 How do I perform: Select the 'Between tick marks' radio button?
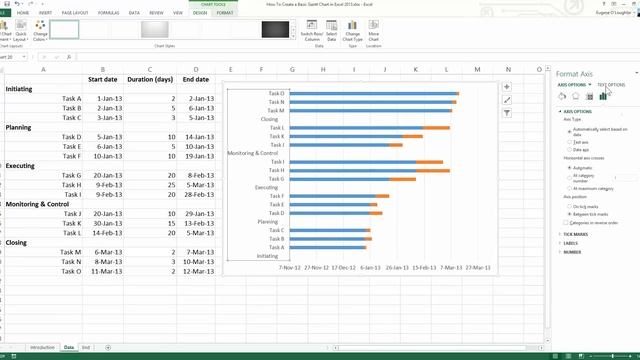(569, 214)
